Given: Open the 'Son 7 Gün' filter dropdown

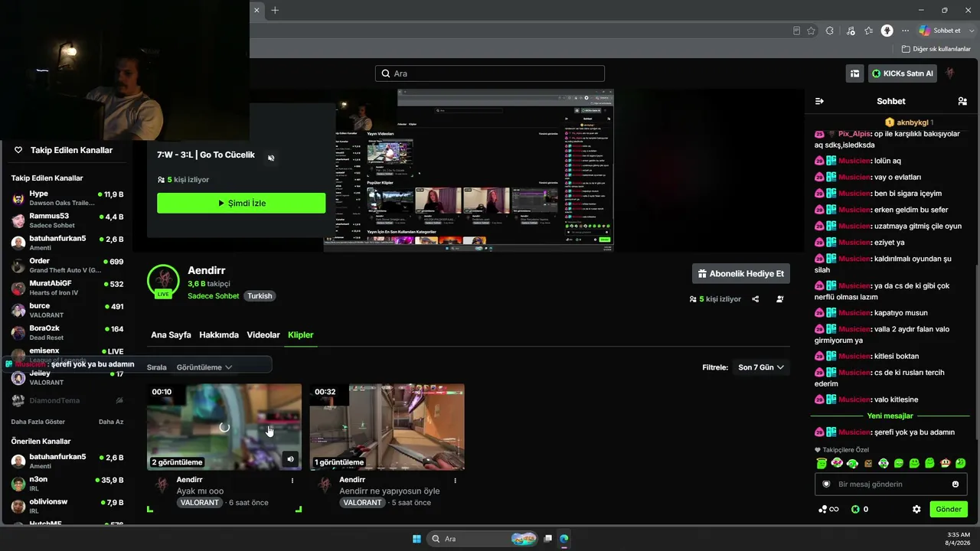Looking at the screenshot, I should coord(761,367).
